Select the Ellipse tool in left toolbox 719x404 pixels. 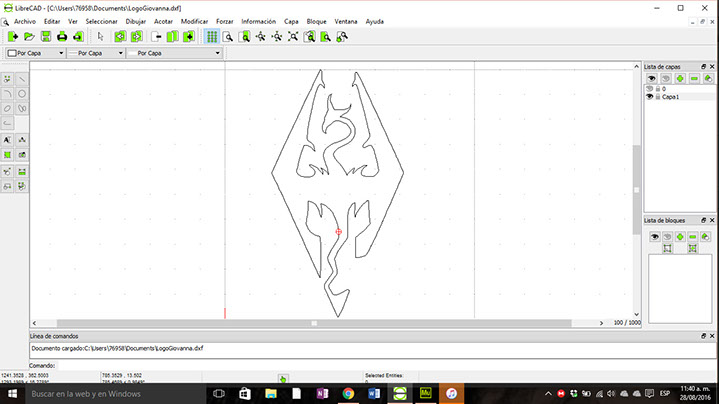[x=7, y=109]
